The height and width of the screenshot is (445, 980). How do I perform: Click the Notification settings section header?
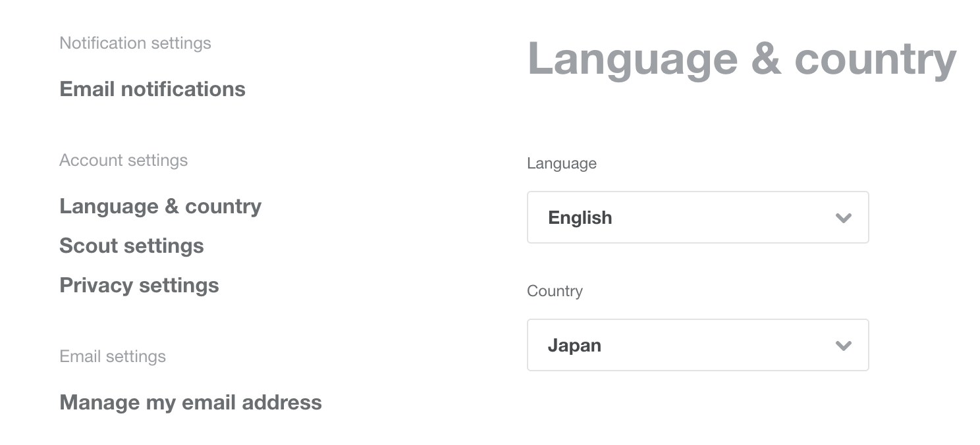[x=135, y=43]
